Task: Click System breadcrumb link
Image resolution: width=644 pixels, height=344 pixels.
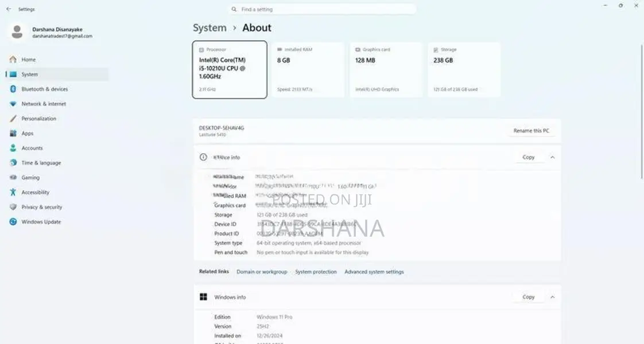Action: (x=210, y=28)
